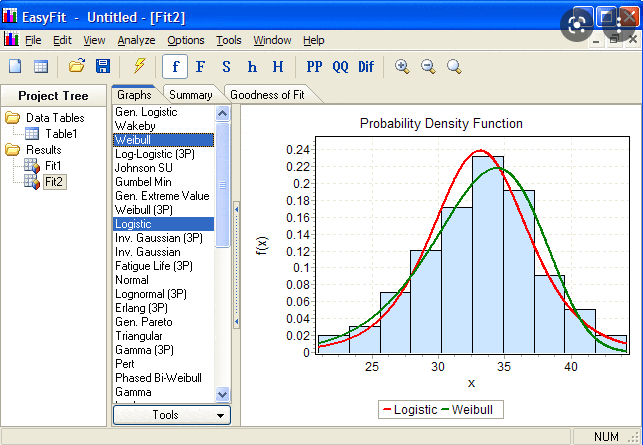Open the Options menu

tap(186, 40)
